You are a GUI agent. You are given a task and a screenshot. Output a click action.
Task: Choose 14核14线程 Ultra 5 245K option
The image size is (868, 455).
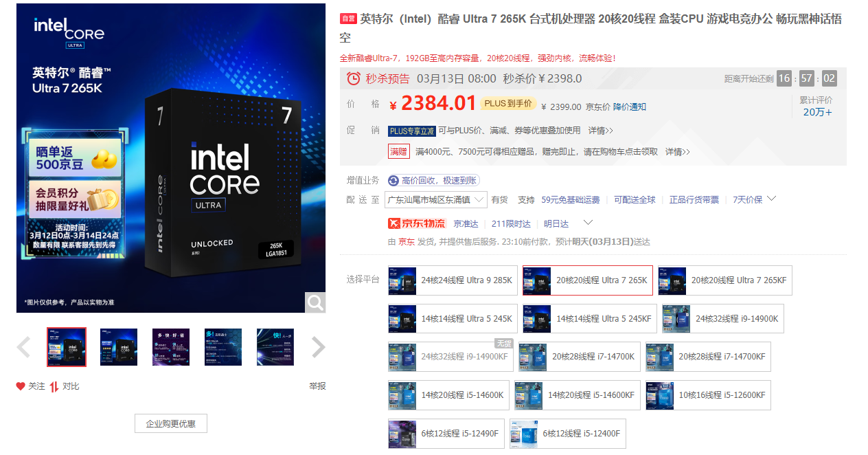coord(453,319)
